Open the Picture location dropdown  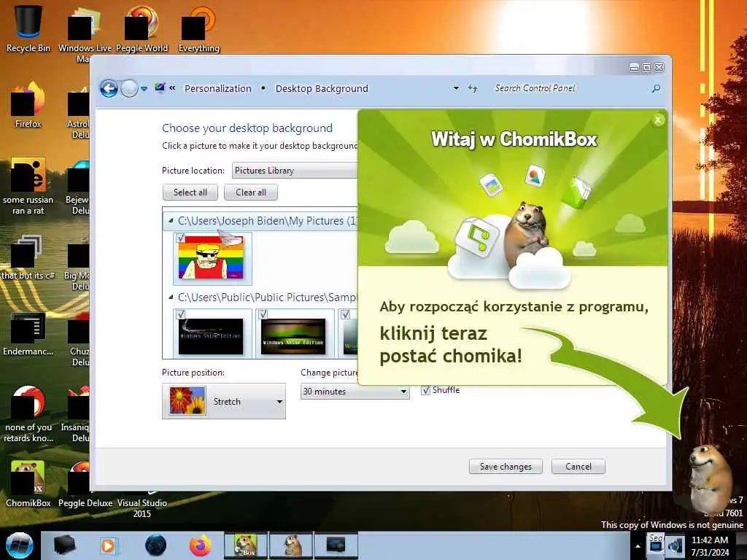(x=295, y=171)
